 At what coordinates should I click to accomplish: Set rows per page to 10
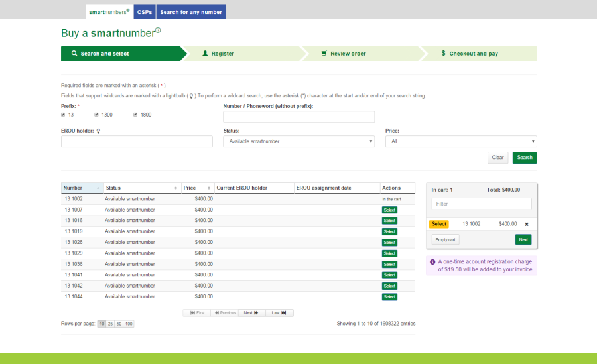click(x=101, y=324)
